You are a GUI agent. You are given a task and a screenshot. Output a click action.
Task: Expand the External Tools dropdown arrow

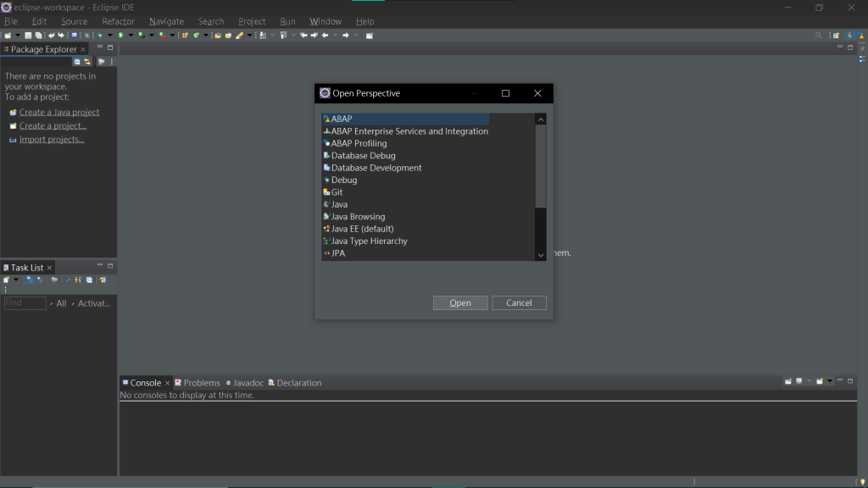point(172,36)
